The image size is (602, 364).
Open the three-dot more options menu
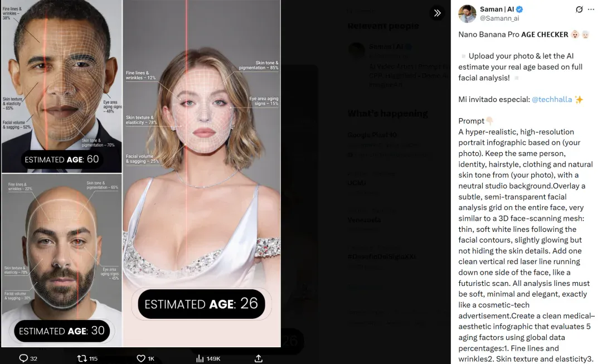[591, 9]
